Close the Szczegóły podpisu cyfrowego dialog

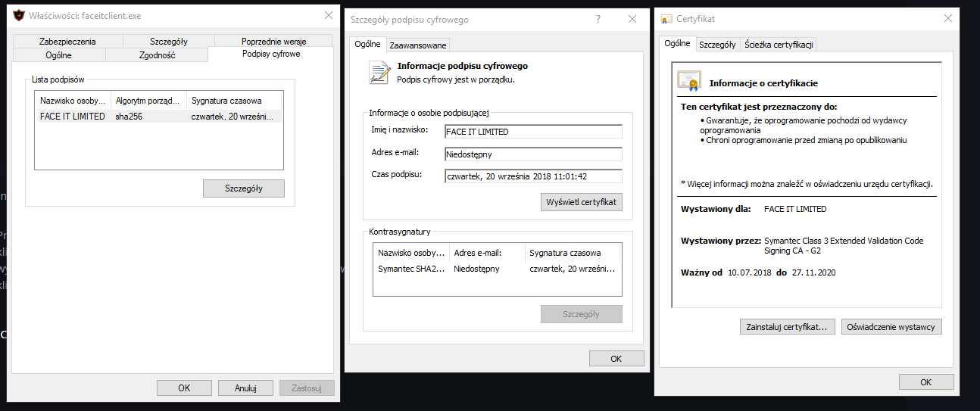pyautogui.click(x=632, y=19)
